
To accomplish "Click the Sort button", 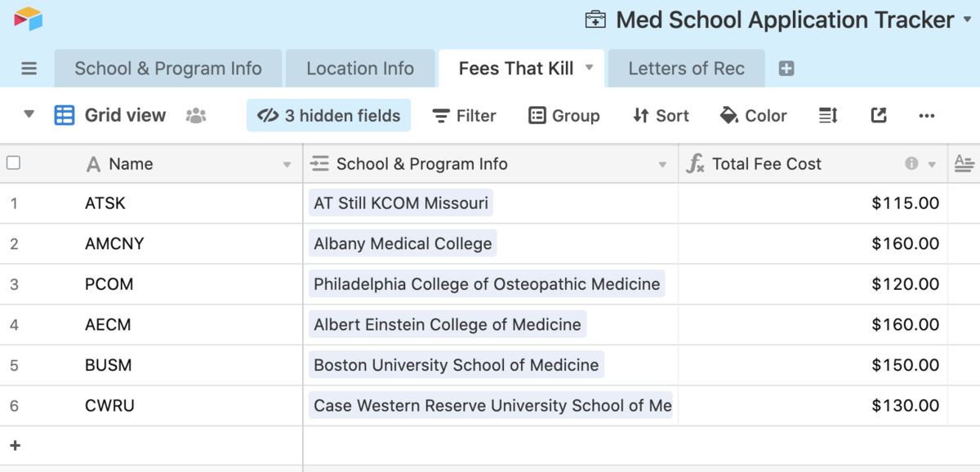I will point(661,116).
